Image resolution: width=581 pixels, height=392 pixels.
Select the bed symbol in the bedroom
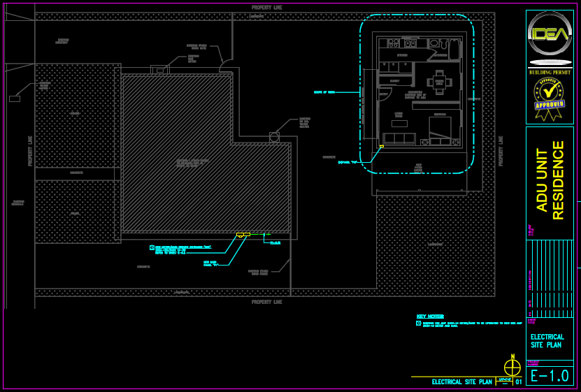coord(440,128)
